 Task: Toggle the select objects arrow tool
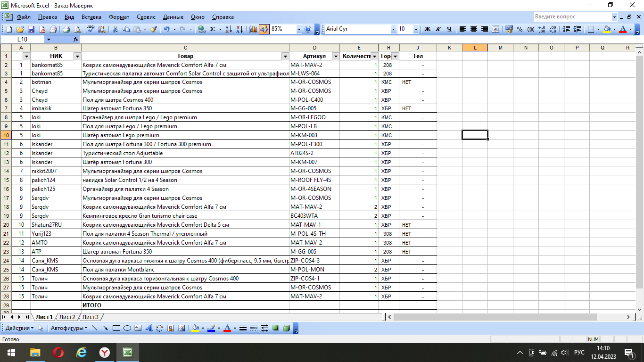[41, 328]
